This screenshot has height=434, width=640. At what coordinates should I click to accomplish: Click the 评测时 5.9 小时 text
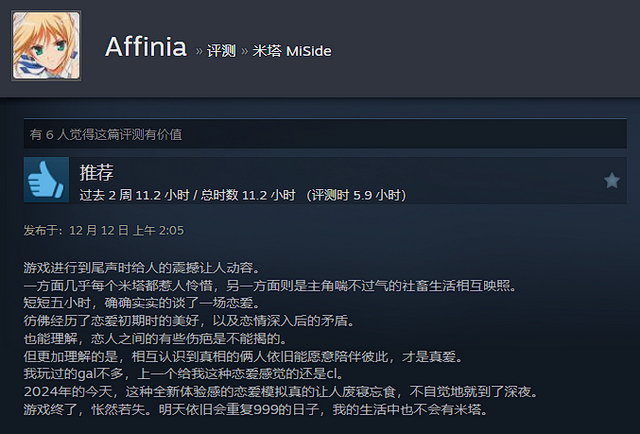[356, 195]
